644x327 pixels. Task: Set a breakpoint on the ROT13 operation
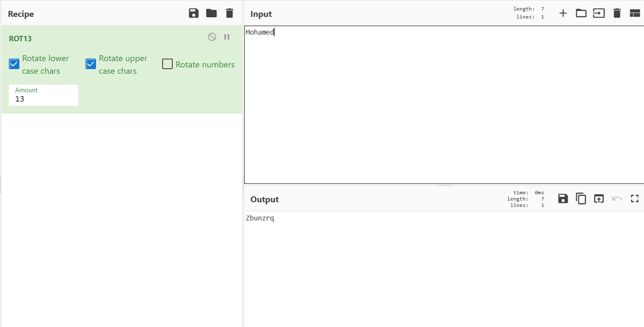click(x=227, y=37)
